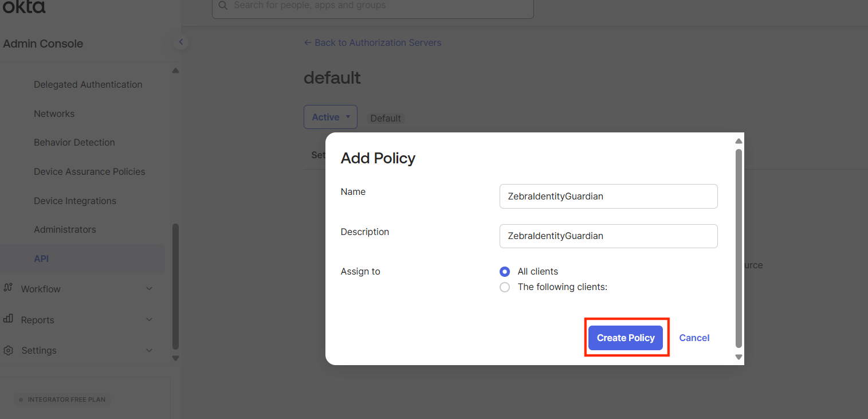Expand the Workflow menu chevron
868x419 pixels.
click(149, 289)
